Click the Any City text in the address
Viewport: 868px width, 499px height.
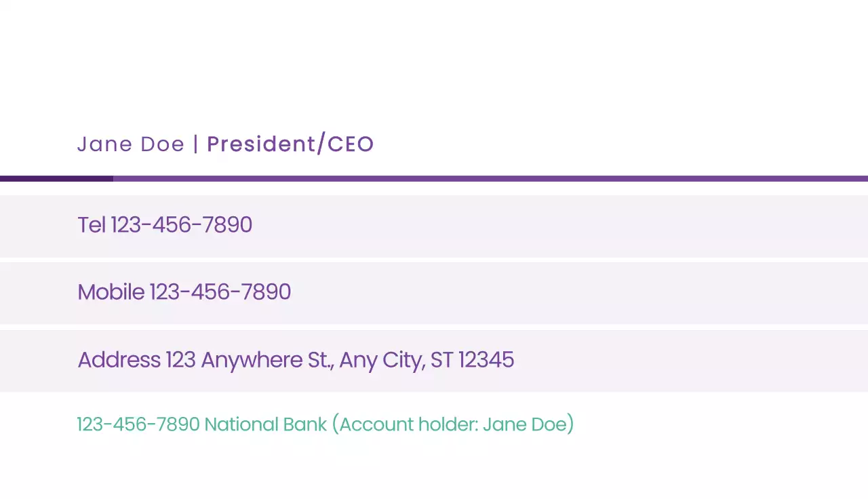coord(381,360)
